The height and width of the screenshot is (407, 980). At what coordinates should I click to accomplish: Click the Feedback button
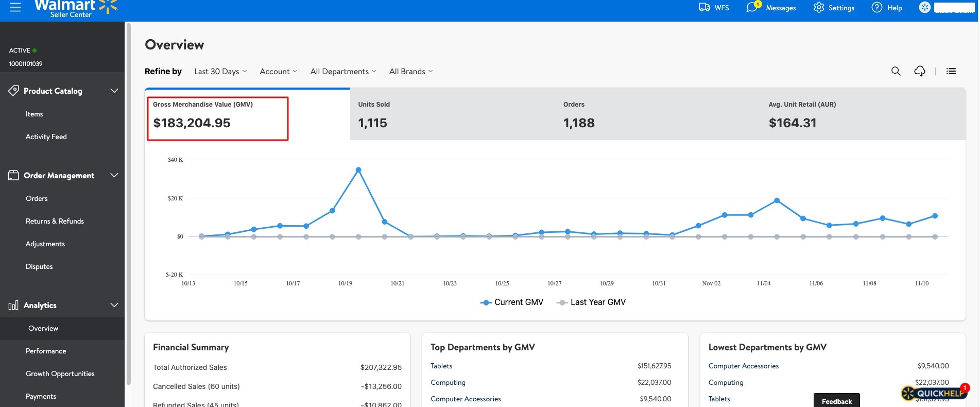pyautogui.click(x=837, y=401)
